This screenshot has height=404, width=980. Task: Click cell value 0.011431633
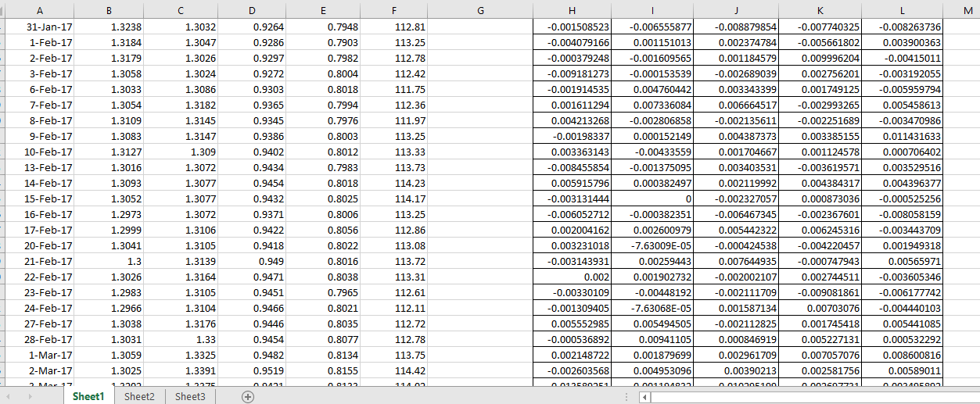coord(903,136)
